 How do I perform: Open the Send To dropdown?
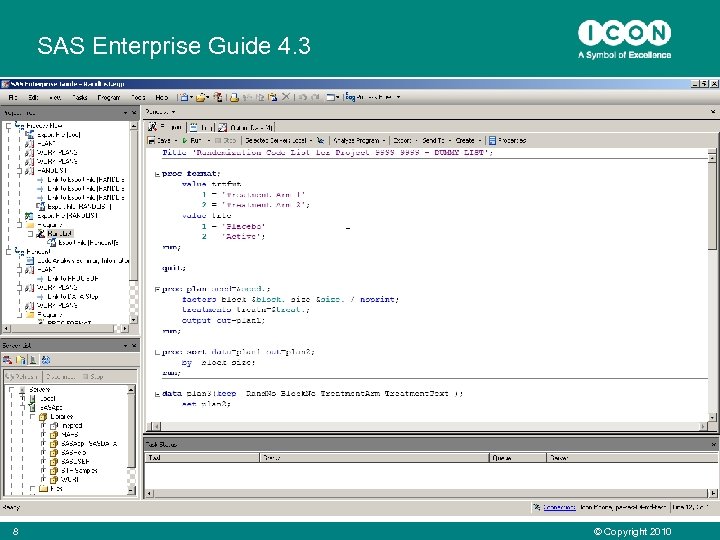pyautogui.click(x=436, y=141)
